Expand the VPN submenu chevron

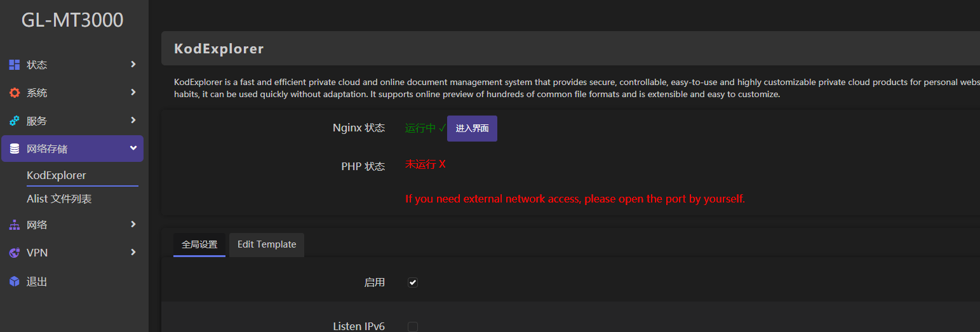[x=133, y=252]
